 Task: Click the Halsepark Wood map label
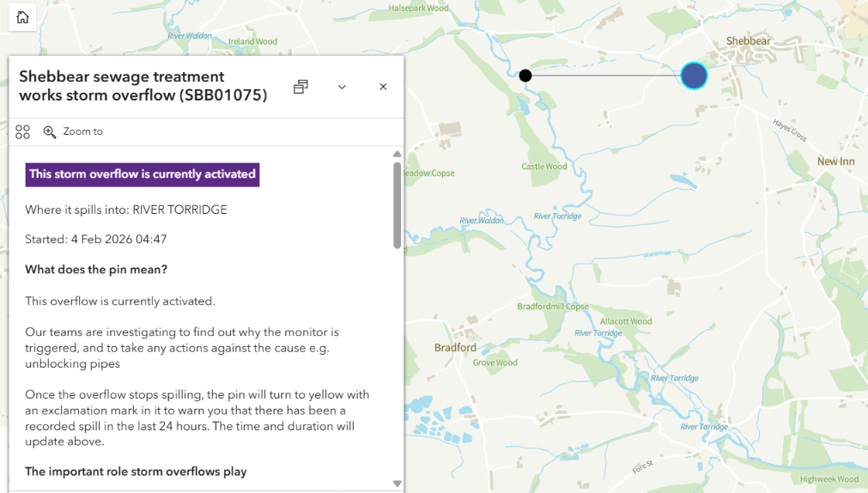tap(419, 9)
